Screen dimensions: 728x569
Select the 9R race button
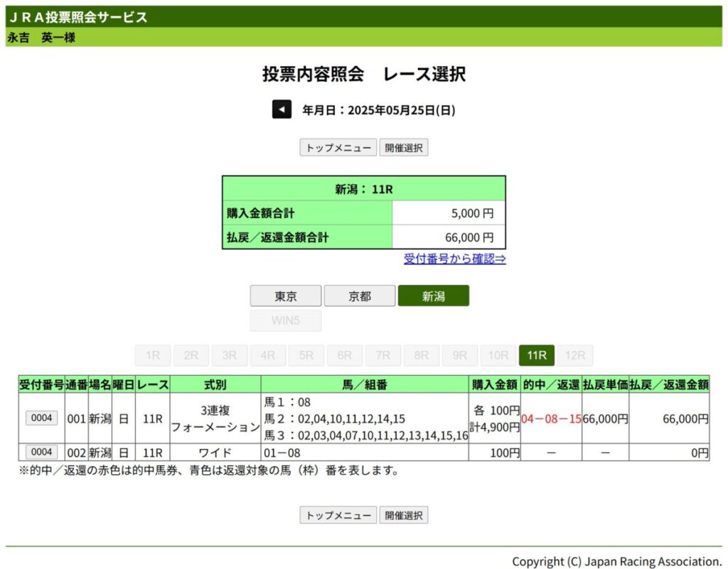pyautogui.click(x=460, y=355)
